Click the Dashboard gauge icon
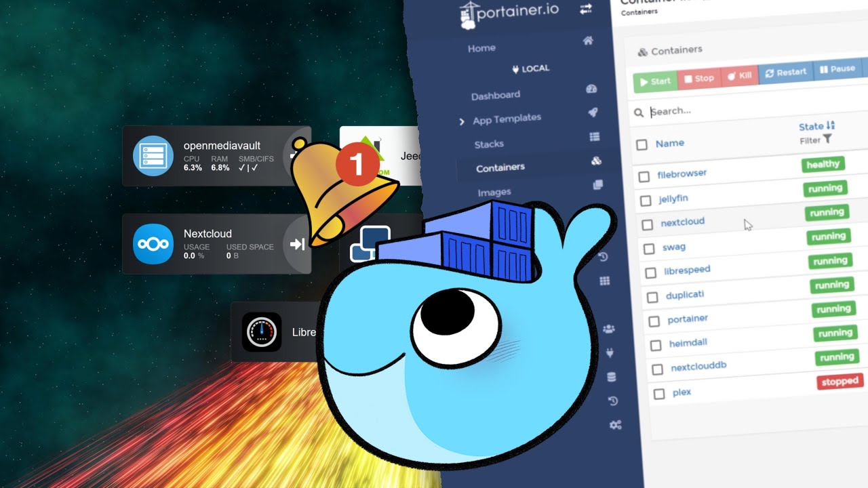This screenshot has width=868, height=488. point(591,89)
